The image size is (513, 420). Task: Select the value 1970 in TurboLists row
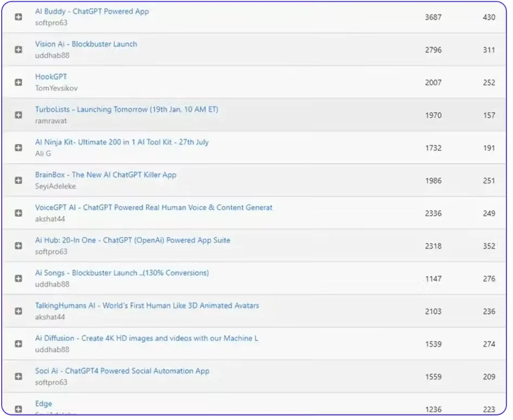click(x=433, y=115)
